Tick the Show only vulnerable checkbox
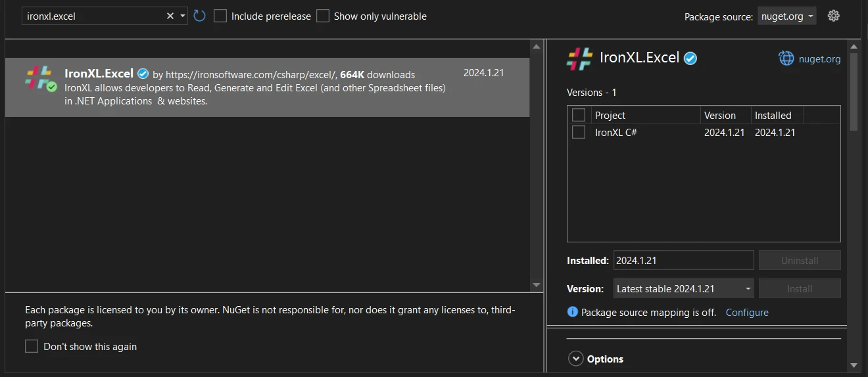Viewport: 868px width, 377px height. pyautogui.click(x=323, y=16)
